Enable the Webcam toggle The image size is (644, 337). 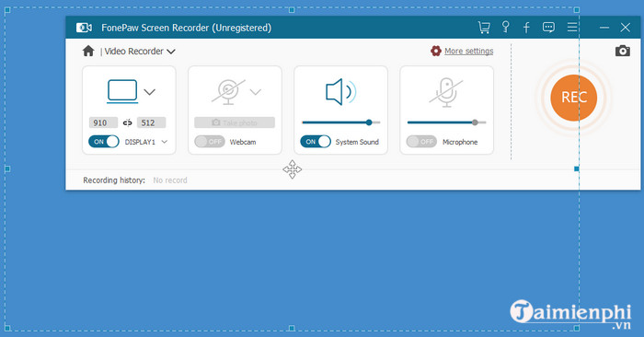coord(210,142)
